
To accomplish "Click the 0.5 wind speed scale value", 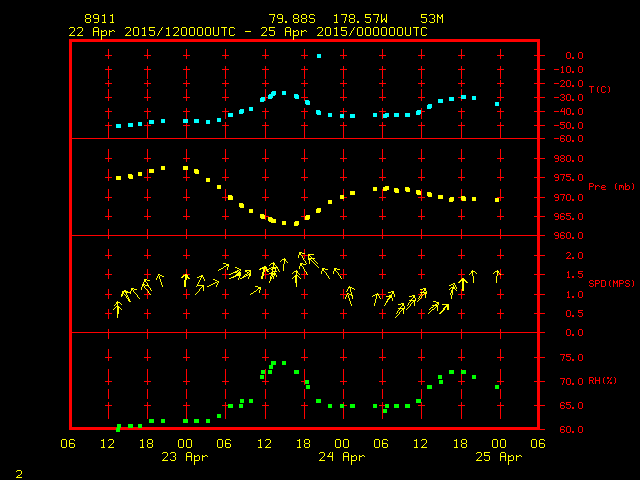I will pyautogui.click(x=574, y=314).
